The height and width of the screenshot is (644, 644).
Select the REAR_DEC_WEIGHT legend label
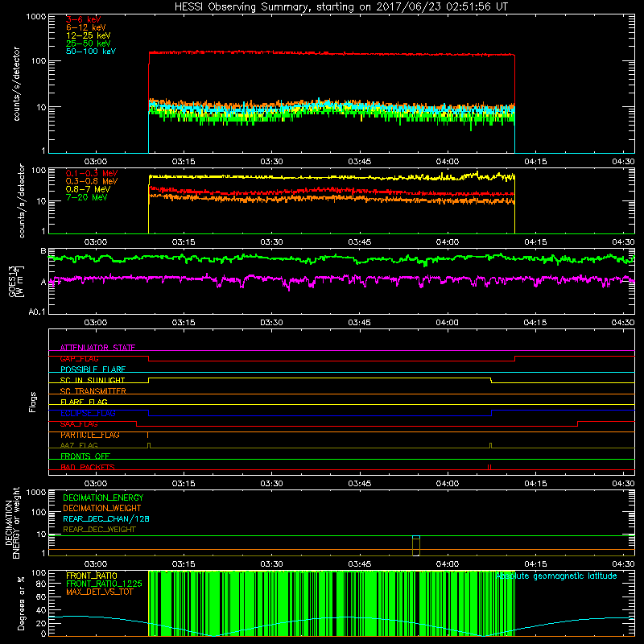pyautogui.click(x=99, y=530)
